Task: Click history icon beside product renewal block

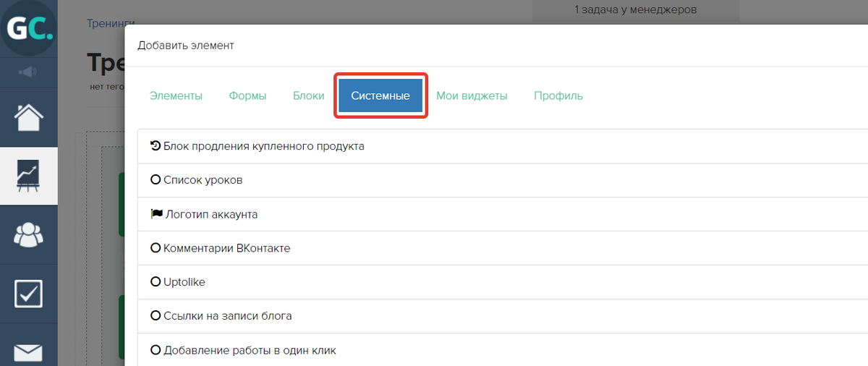Action: pos(155,146)
